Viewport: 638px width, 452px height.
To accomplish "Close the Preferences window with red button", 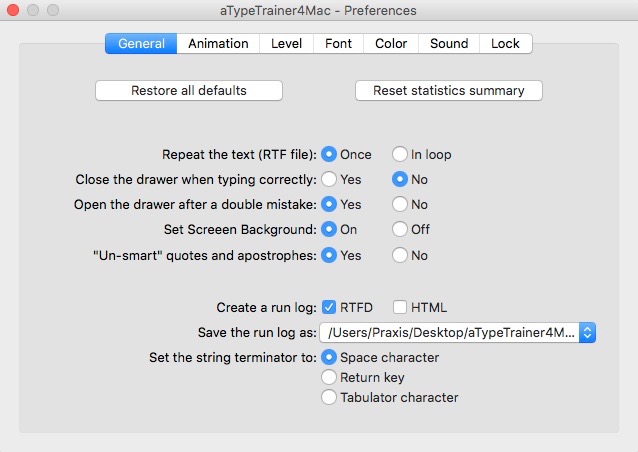I will (13, 10).
